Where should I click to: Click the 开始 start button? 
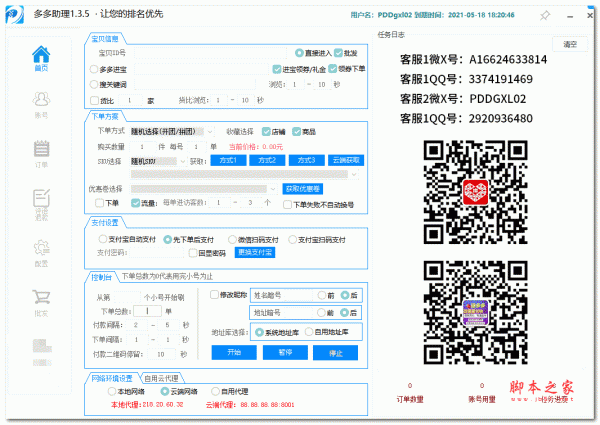(234, 352)
